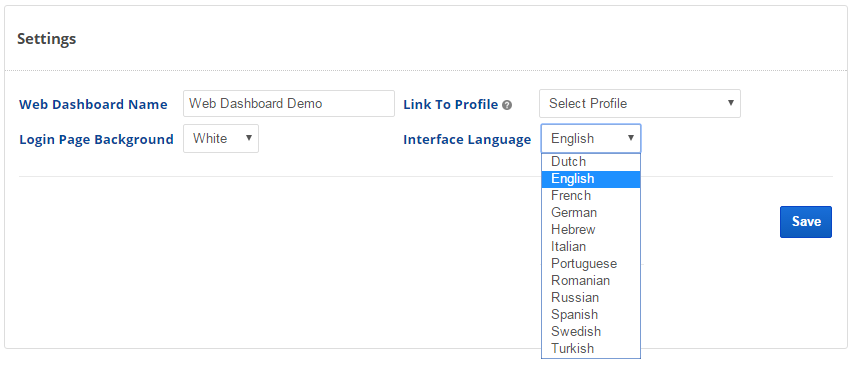Click the Web Dashboard Name label
This screenshot has width=854, height=369.
click(93, 104)
